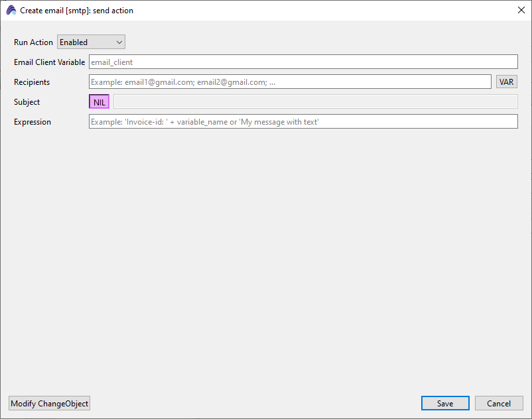Cancel the email action dialog

(x=499, y=404)
